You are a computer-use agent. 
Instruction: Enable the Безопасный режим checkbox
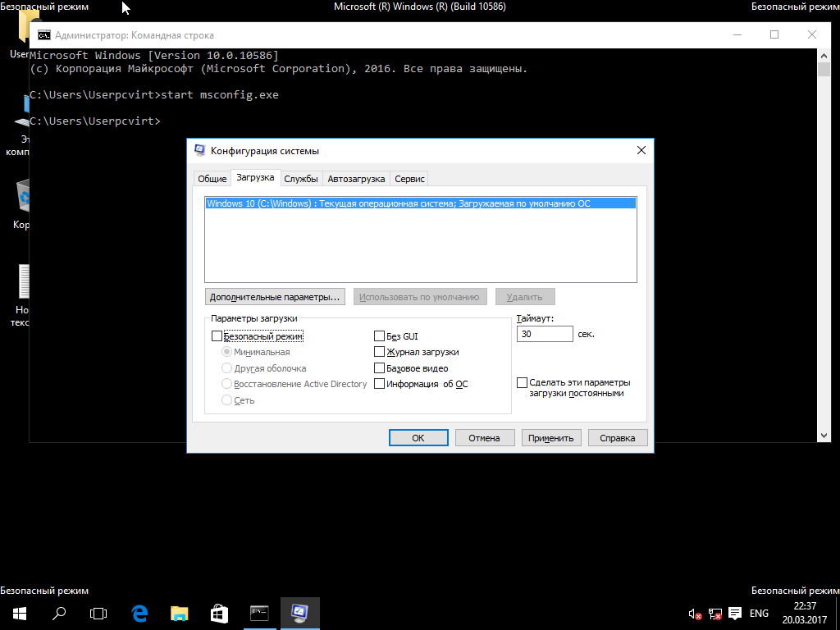tap(217, 336)
